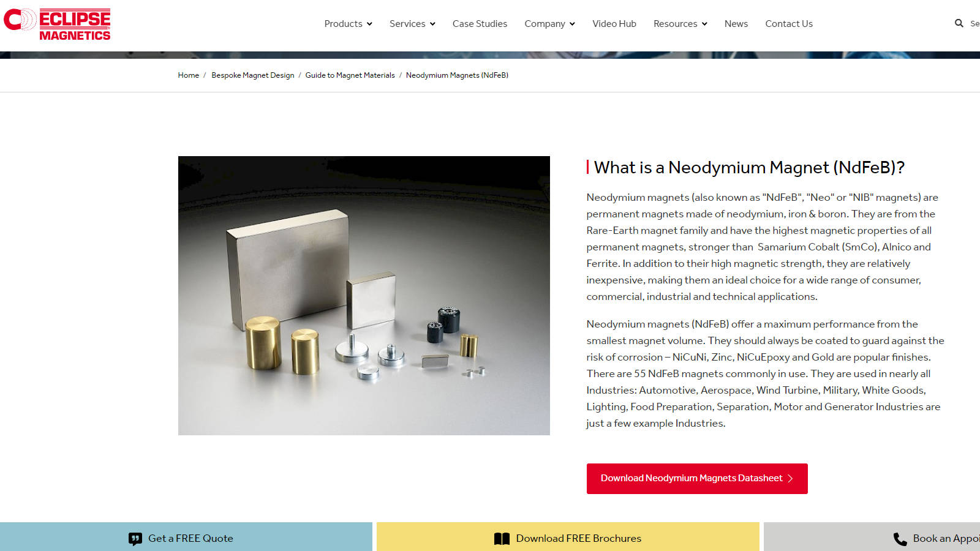
Task: Open the Company dropdown menu
Action: coord(549,24)
